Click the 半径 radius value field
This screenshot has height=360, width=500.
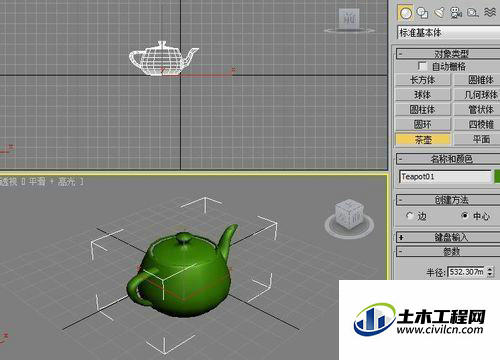(x=466, y=272)
